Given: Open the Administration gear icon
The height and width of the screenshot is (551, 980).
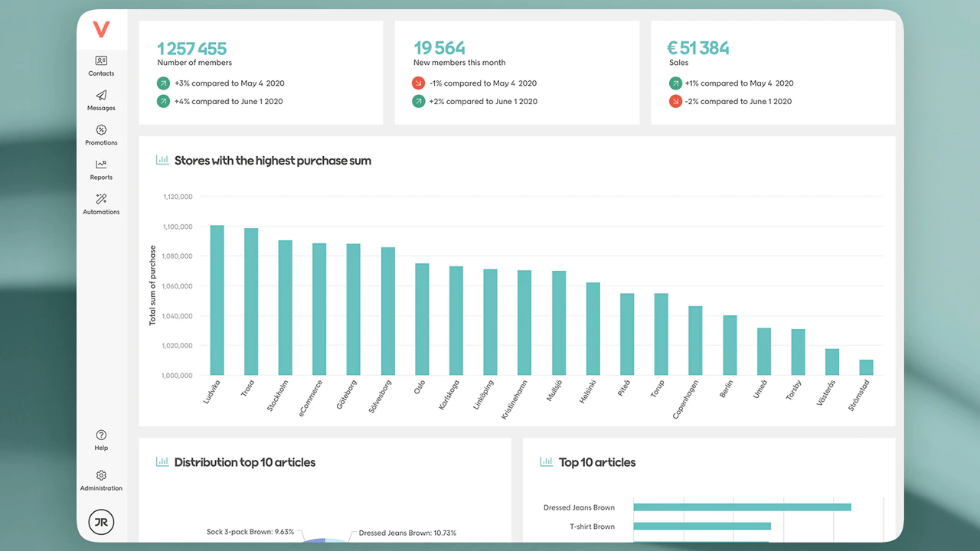Looking at the screenshot, I should 101,475.
